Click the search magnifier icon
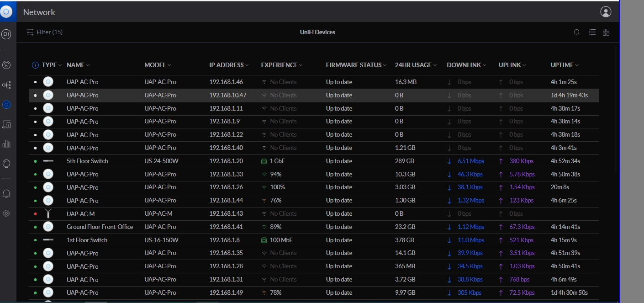 577,32
